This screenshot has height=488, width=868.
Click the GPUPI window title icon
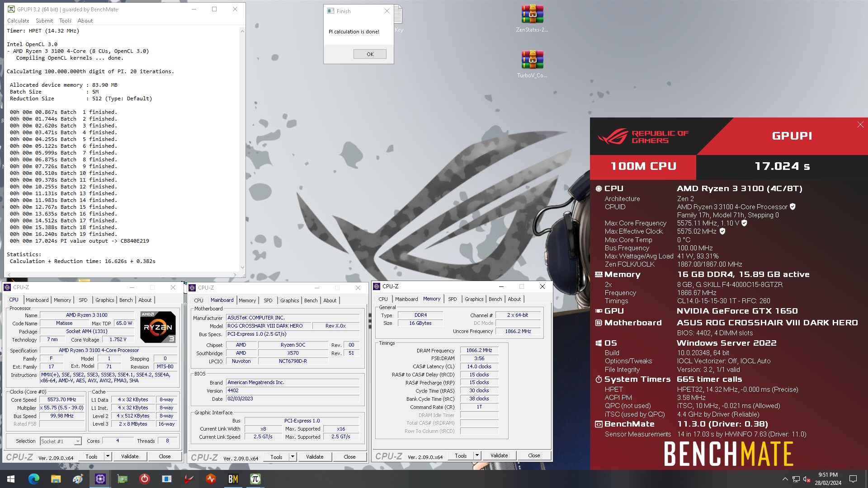11,9
